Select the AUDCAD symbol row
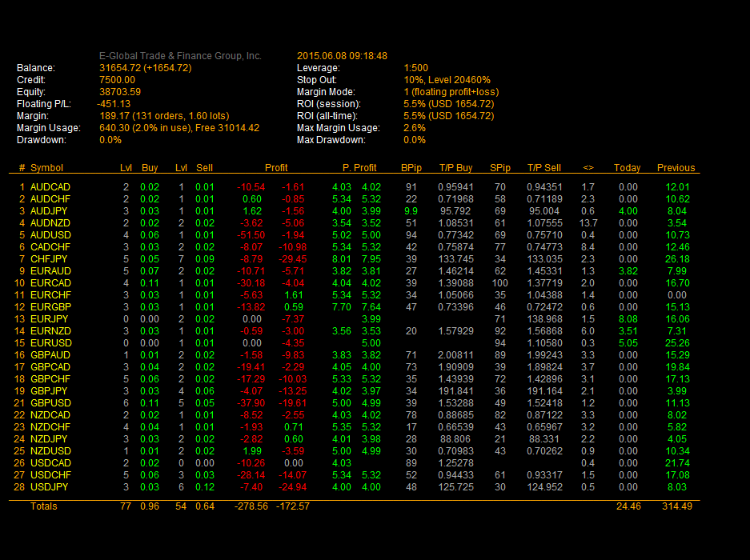750x560 pixels. pos(50,187)
